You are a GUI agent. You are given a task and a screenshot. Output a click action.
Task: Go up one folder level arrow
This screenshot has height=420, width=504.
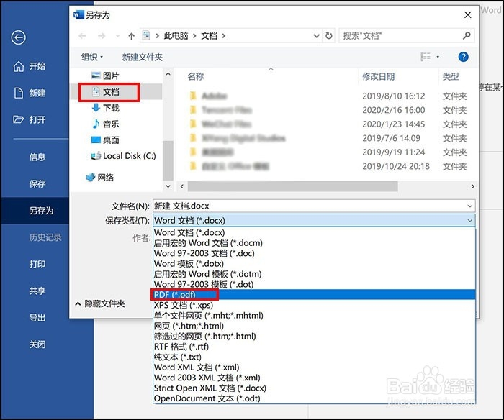pos(131,36)
